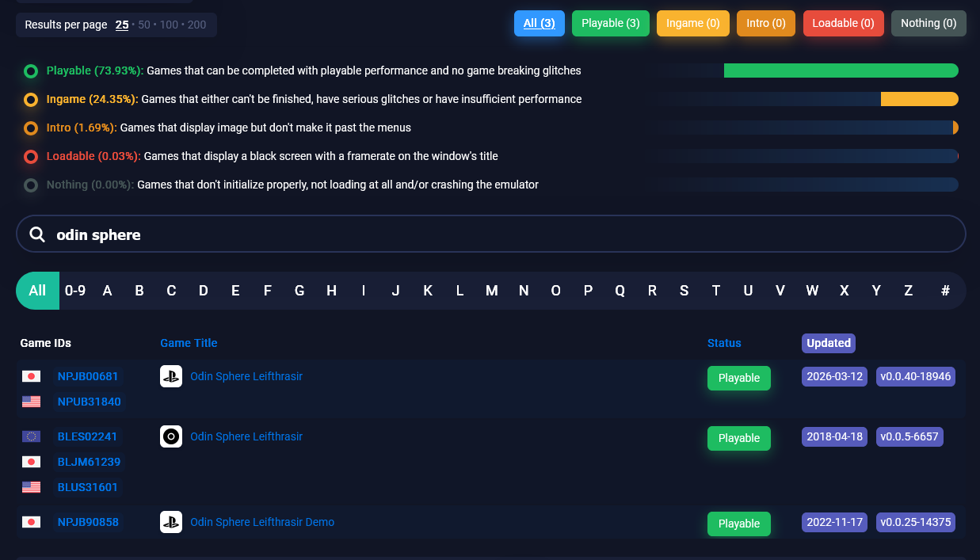Select the letter Z filter
Image resolution: width=980 pixels, height=560 pixels.
(909, 291)
